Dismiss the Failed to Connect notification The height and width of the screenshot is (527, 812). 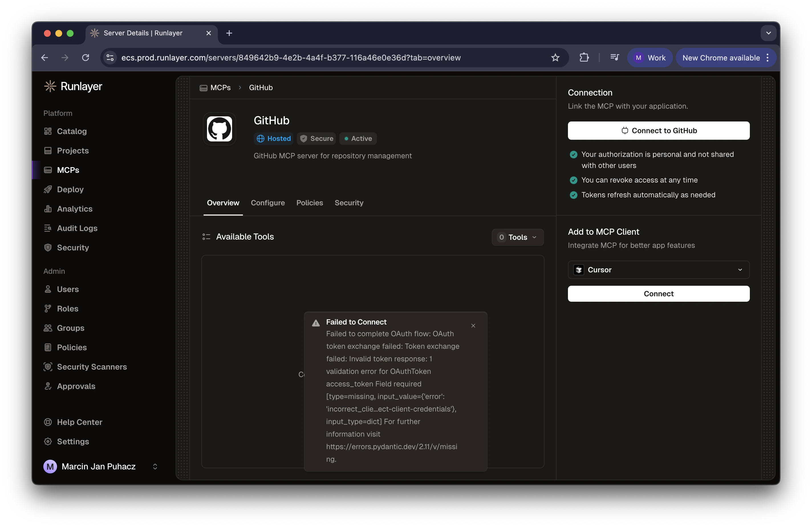[x=473, y=326]
